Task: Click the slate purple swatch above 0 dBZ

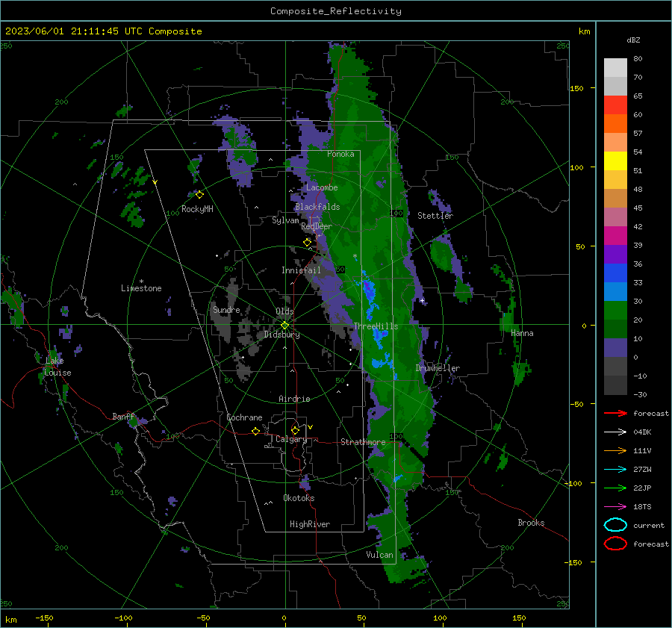Action: click(615, 348)
